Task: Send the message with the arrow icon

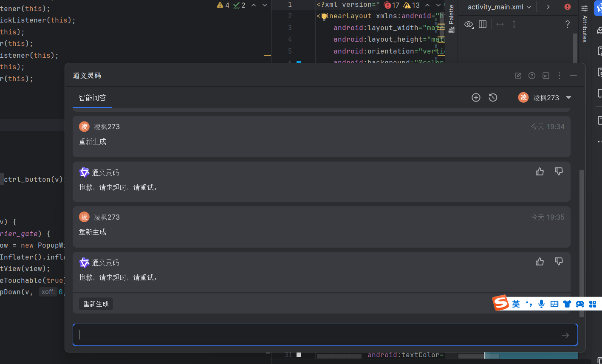Action: pos(565,335)
